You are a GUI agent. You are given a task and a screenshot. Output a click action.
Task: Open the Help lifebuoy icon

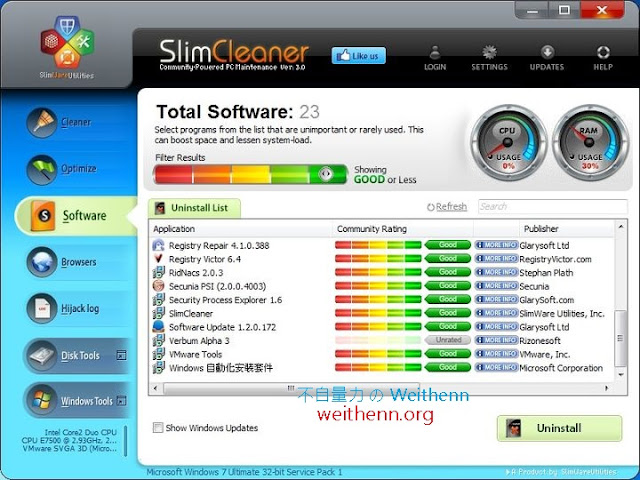click(x=603, y=58)
